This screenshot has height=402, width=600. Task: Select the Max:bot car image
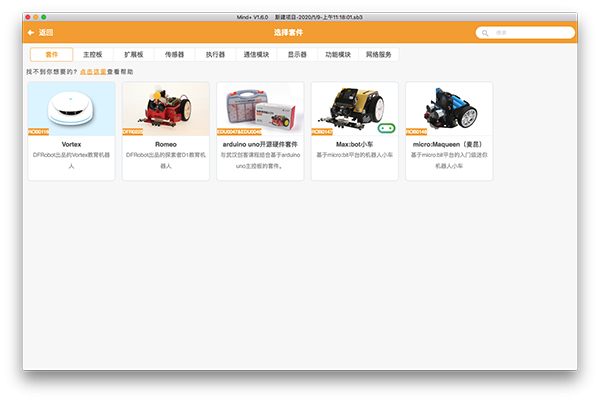[x=355, y=109]
